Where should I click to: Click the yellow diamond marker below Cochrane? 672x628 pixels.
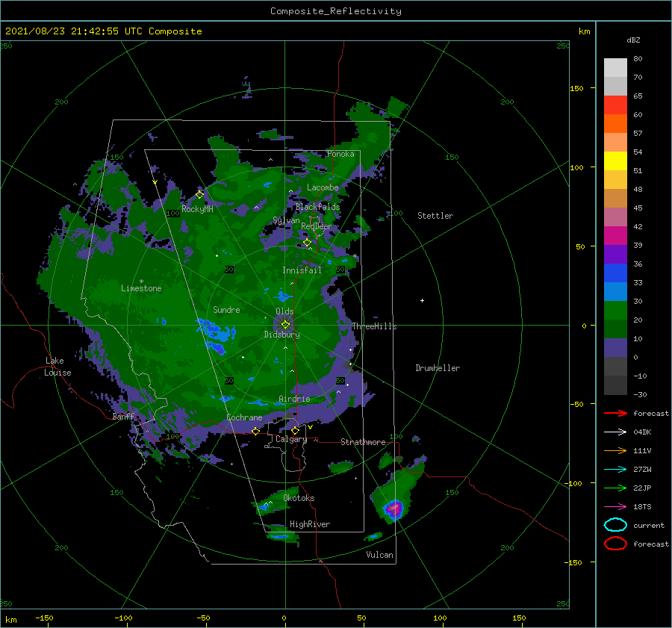[x=255, y=431]
